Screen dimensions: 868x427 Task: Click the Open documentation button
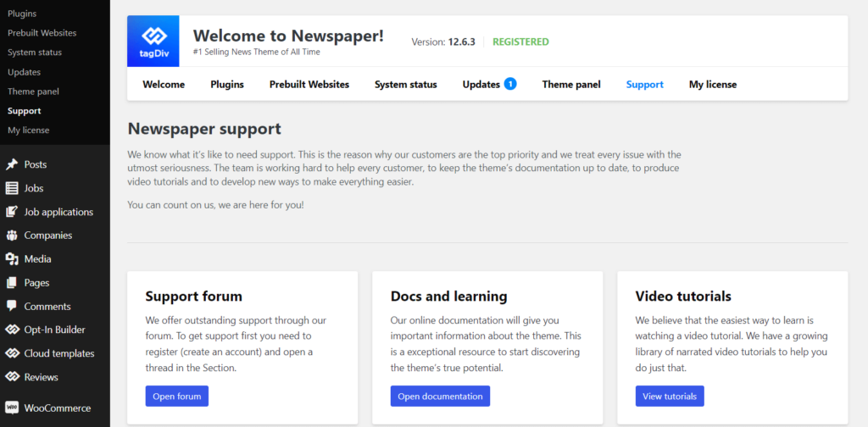pyautogui.click(x=440, y=396)
